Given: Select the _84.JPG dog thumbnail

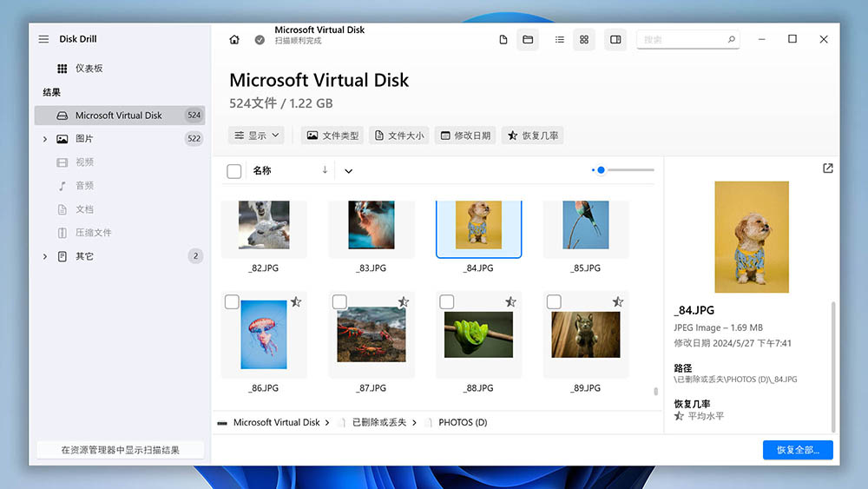Looking at the screenshot, I should (x=479, y=225).
